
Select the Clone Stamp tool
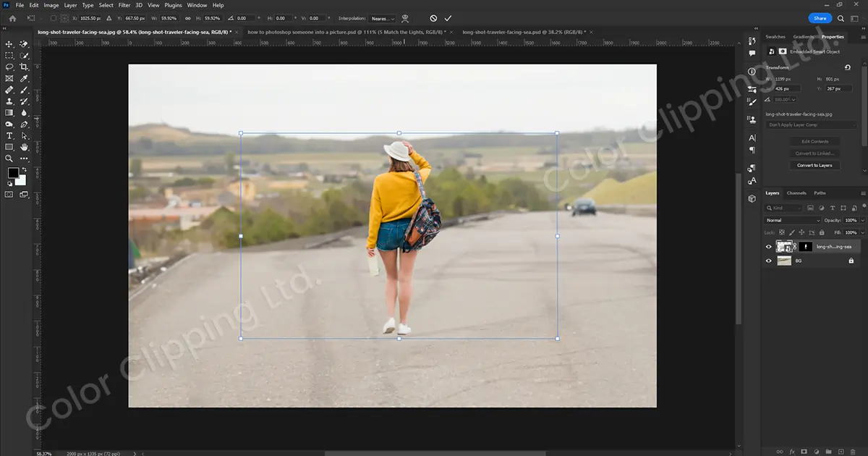(9, 101)
